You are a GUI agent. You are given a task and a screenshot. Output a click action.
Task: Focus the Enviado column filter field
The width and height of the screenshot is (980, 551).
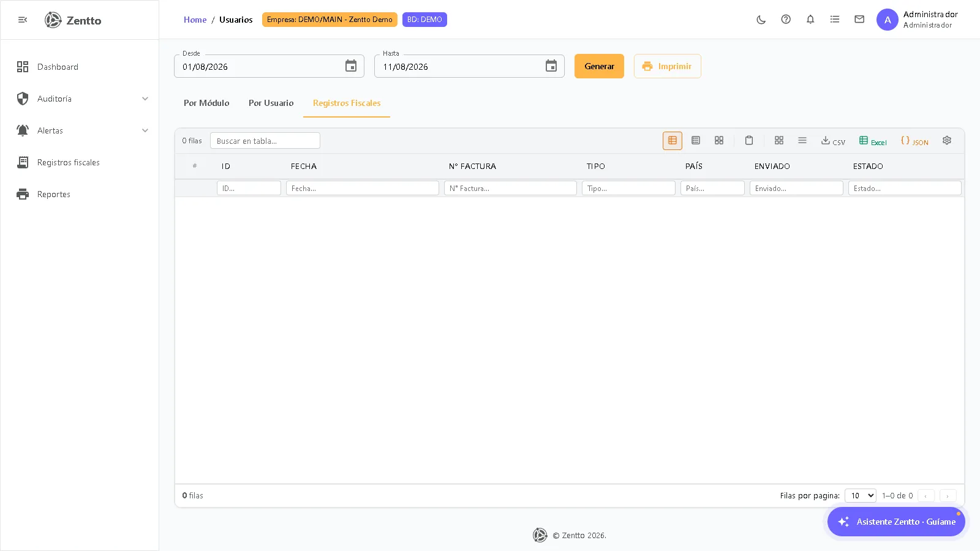(x=796, y=188)
